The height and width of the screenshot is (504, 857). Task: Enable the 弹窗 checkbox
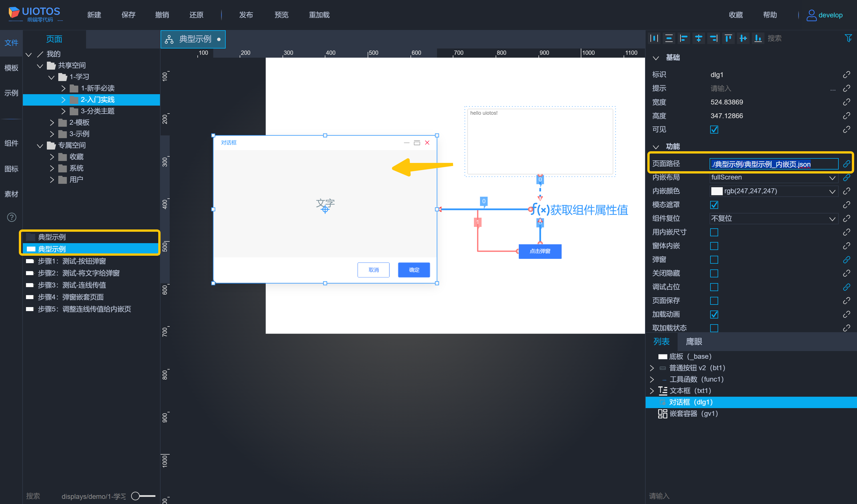[x=714, y=260]
